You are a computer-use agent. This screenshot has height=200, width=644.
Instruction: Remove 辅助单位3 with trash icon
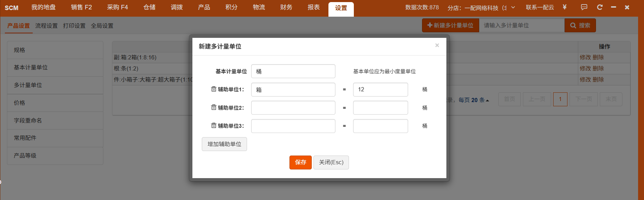click(x=214, y=125)
